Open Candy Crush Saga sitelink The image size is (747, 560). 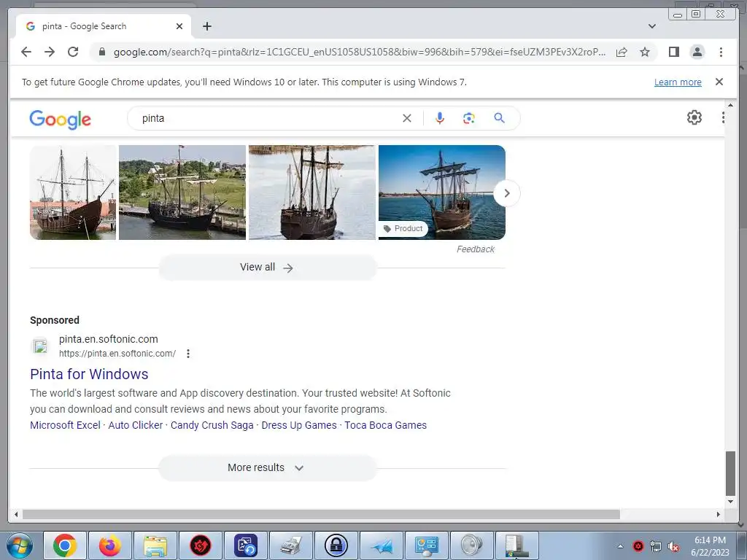pos(212,425)
